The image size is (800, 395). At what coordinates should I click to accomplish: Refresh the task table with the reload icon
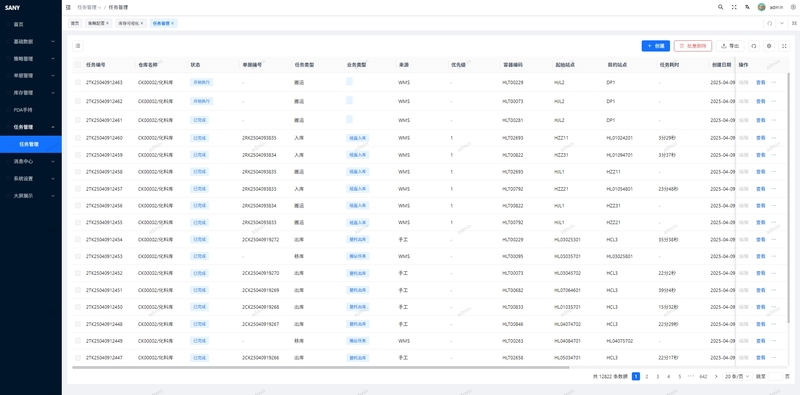754,46
